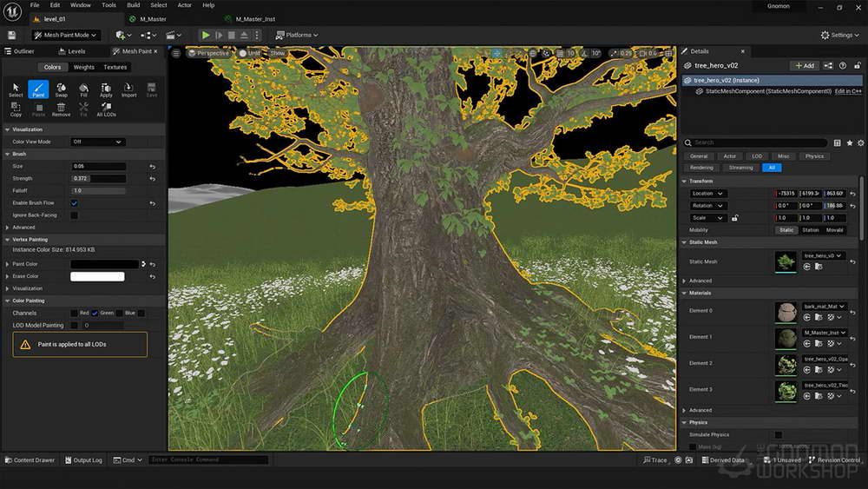This screenshot has height=489, width=868.
Task: Open the Settings menu in main toolbar
Action: (x=839, y=35)
